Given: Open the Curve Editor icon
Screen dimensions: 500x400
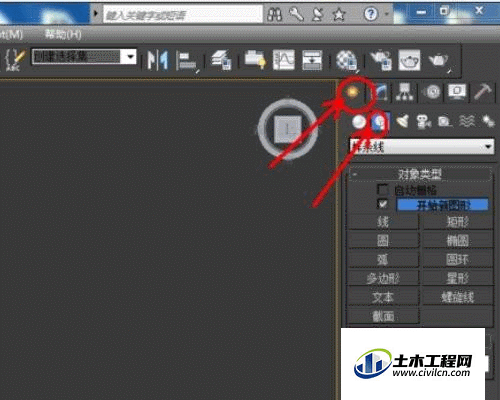Looking at the screenshot, I should tap(284, 60).
